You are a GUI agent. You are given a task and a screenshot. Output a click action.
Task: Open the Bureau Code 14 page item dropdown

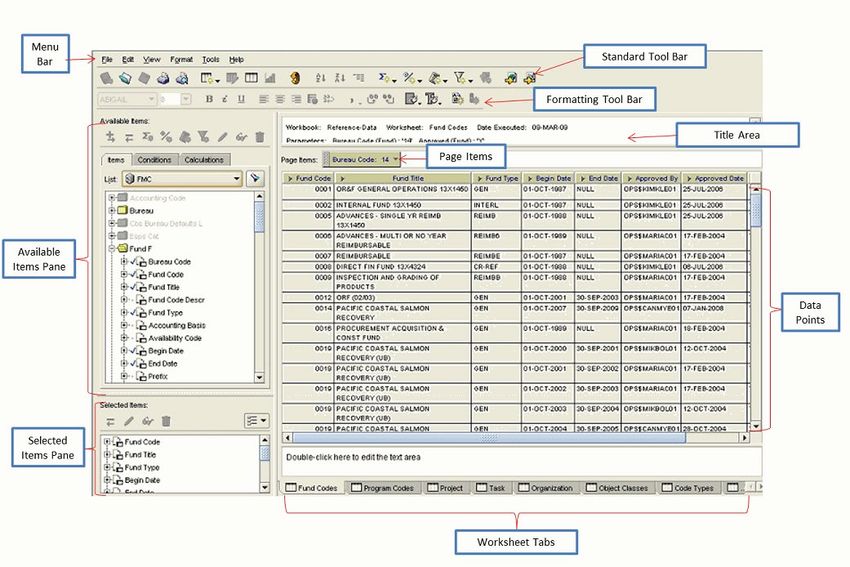pos(397,159)
